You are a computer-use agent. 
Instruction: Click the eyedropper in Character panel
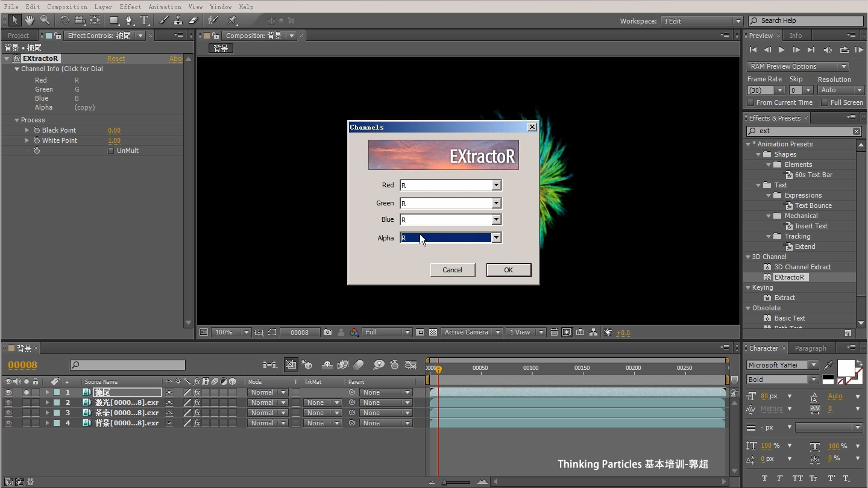[829, 365]
